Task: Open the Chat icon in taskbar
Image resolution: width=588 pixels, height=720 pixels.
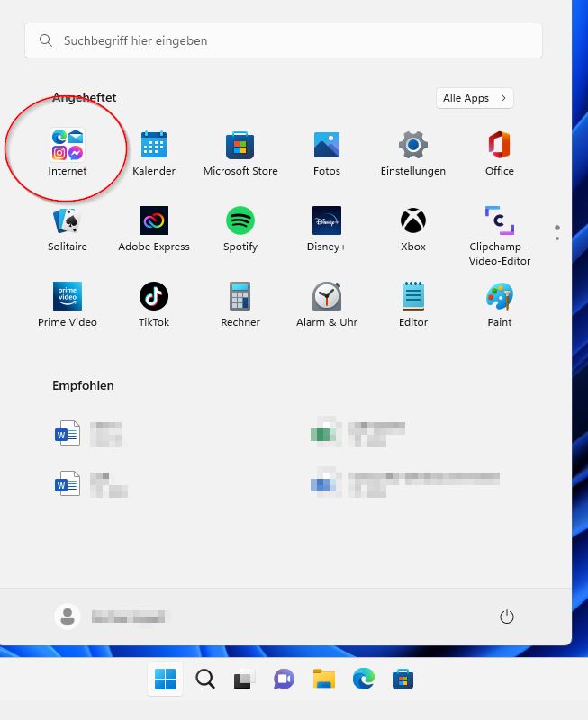Action: click(x=284, y=679)
